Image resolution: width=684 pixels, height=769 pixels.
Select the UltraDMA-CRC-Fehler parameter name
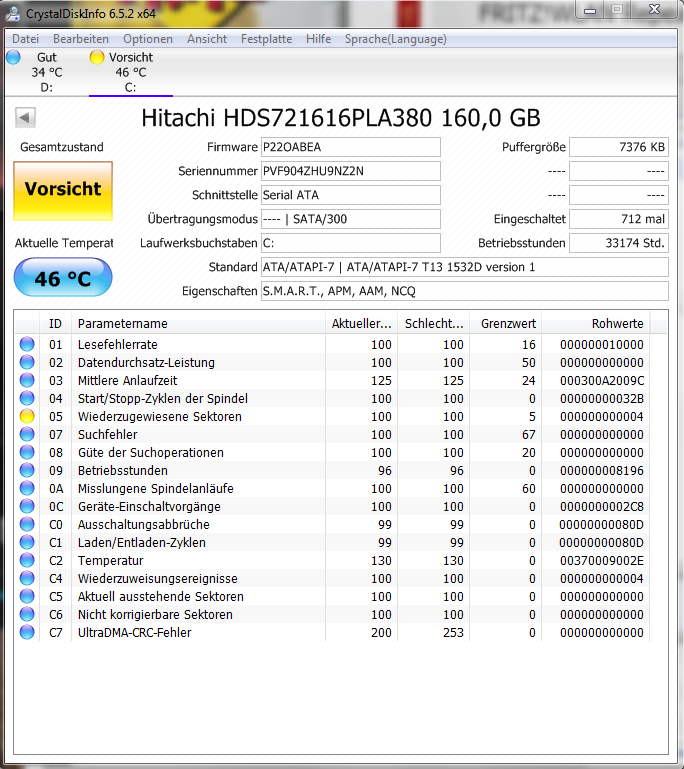click(134, 632)
